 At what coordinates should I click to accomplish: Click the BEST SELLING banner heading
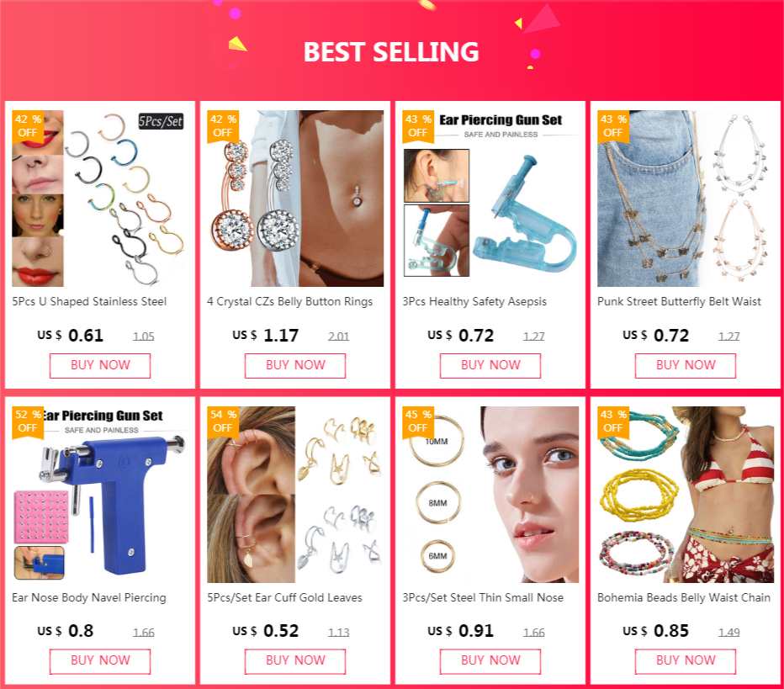[391, 52]
